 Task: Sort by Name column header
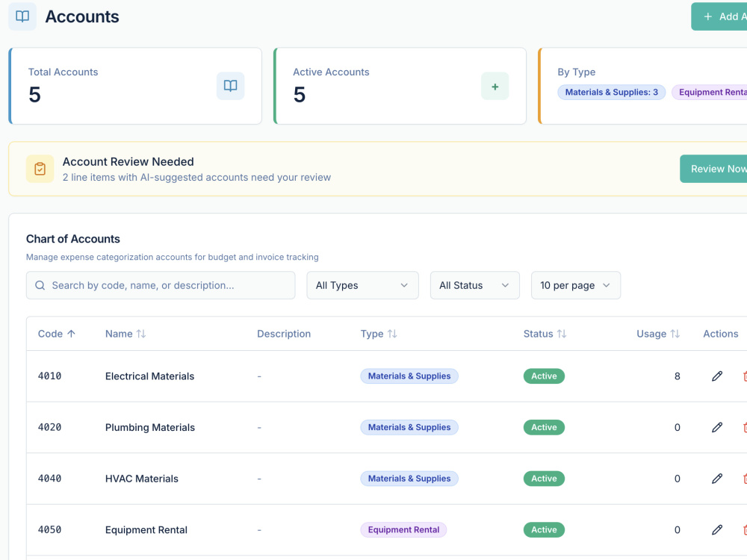point(125,334)
